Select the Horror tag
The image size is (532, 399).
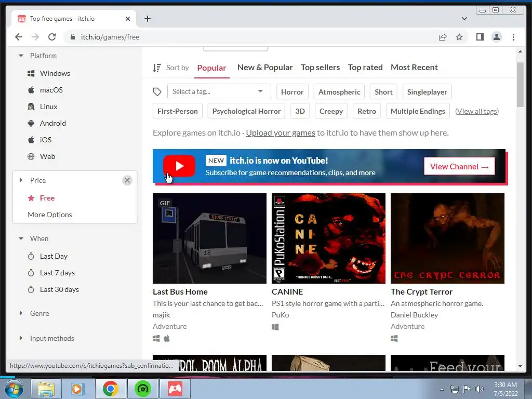point(292,92)
